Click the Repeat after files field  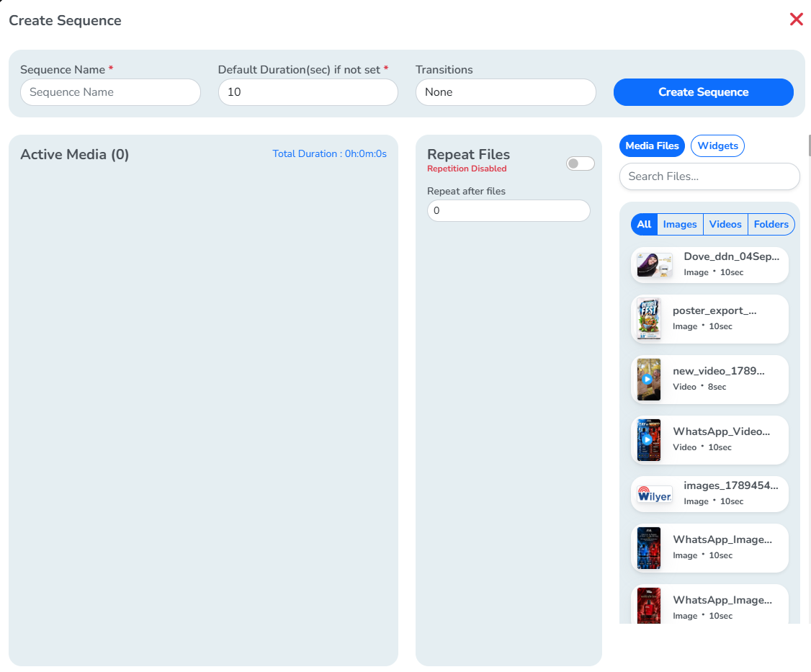point(508,210)
